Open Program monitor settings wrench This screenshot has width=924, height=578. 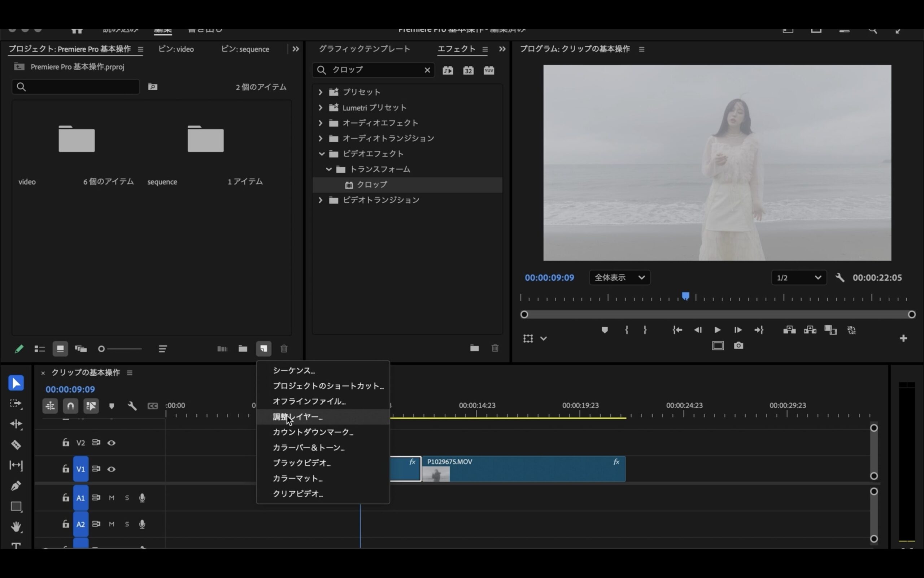(840, 277)
